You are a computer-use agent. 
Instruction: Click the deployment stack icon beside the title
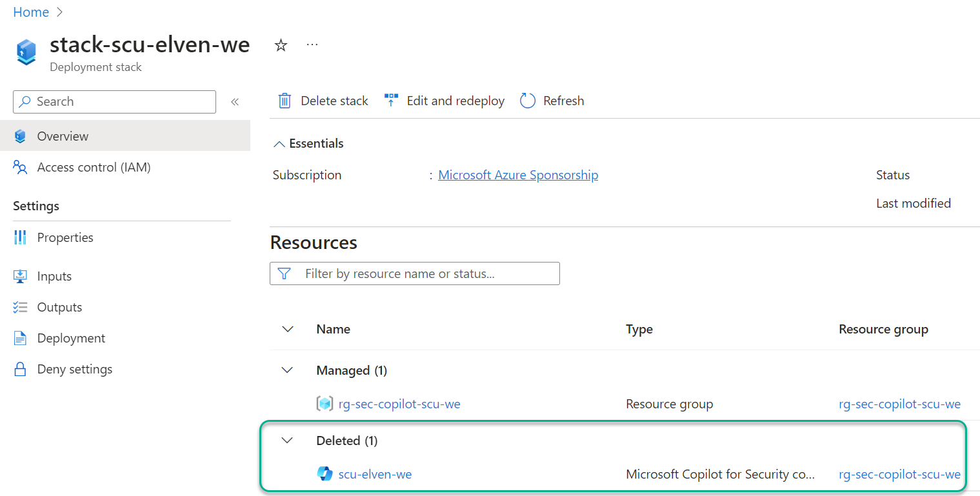[x=26, y=52]
